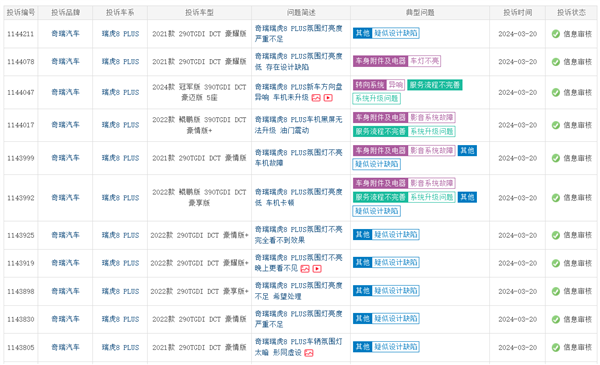Viewport: 600px width, 365px height.
Task: Select model 2022款 鲲鹏版 390TGDI DCT 豪享版
Action: click(199, 197)
